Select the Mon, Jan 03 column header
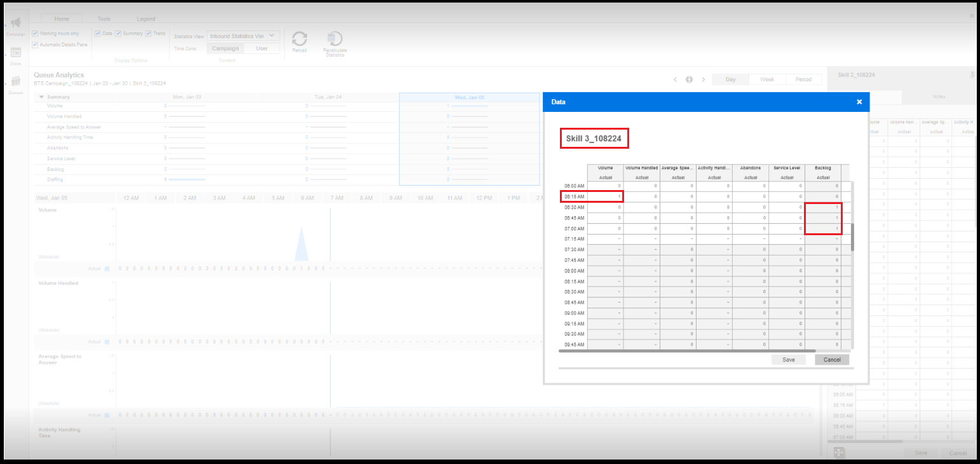 187,97
